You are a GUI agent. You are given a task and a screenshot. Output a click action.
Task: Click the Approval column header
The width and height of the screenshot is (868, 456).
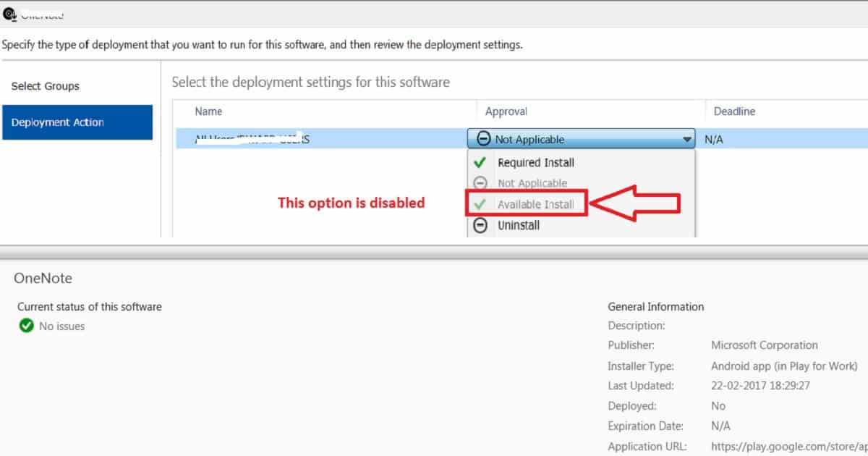(x=506, y=111)
